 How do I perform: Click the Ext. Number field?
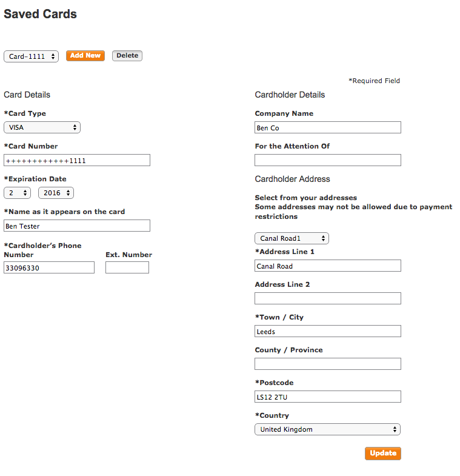point(127,267)
